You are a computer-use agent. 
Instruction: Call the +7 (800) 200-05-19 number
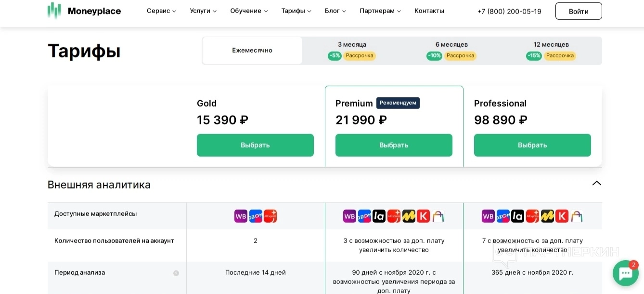(x=509, y=12)
